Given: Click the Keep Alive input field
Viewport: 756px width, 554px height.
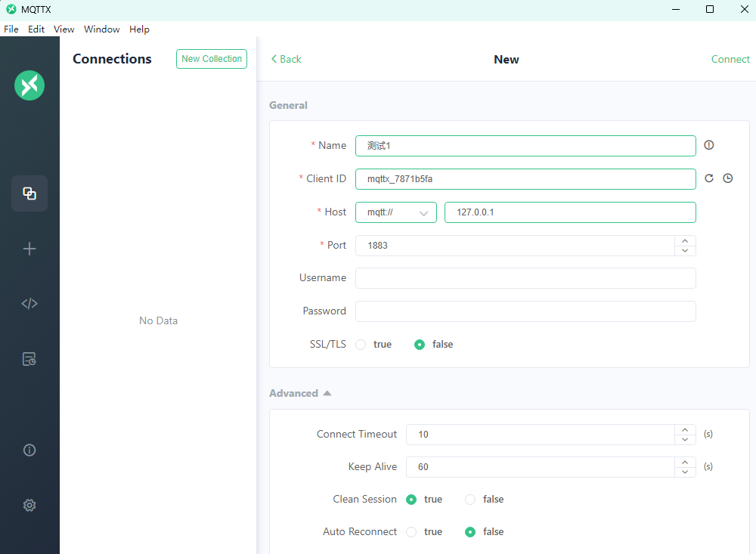Looking at the screenshot, I should point(540,467).
